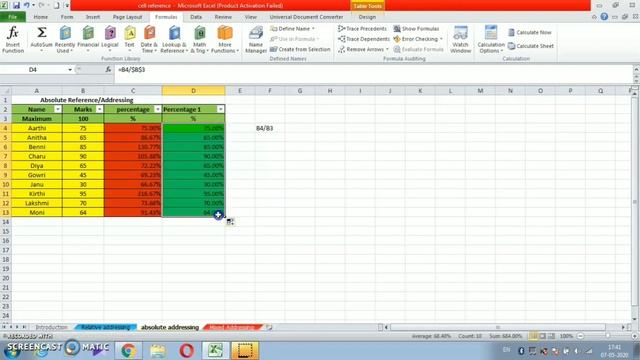Click fx button beside formula bar
The width and height of the screenshot is (640, 360).
point(108,70)
